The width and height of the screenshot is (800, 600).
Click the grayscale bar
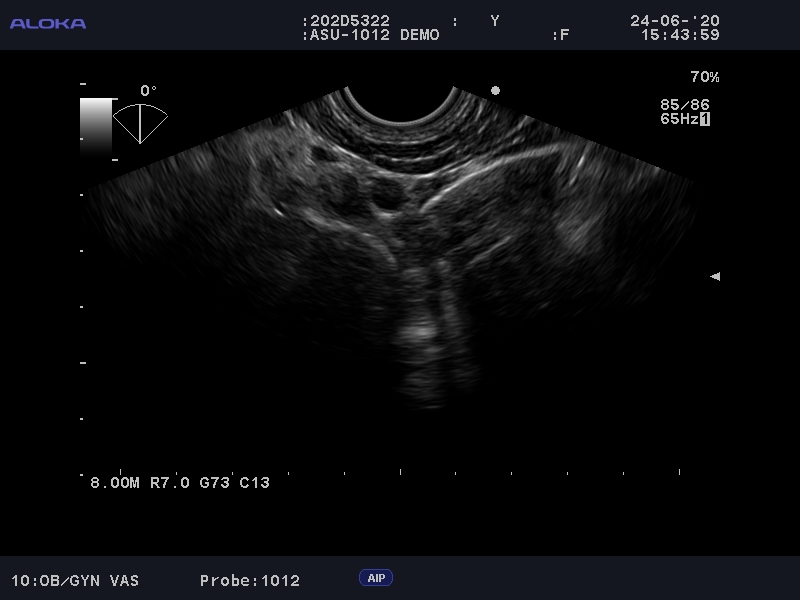pyautogui.click(x=97, y=125)
